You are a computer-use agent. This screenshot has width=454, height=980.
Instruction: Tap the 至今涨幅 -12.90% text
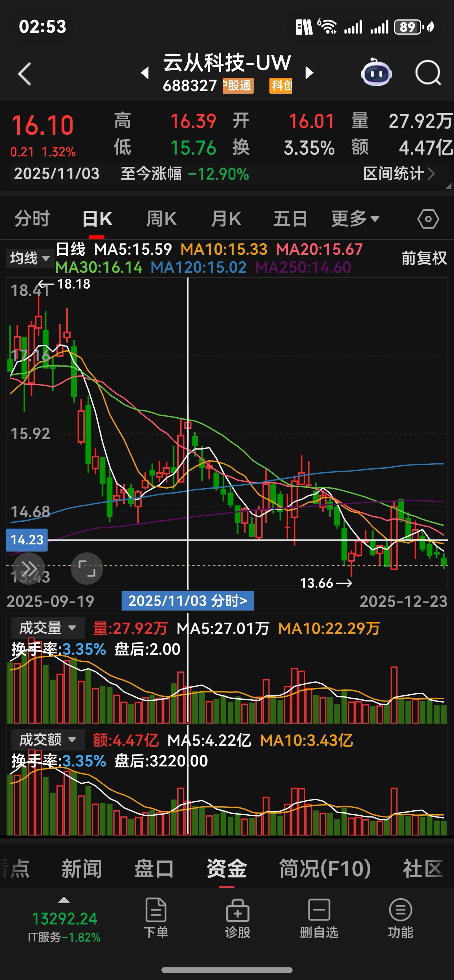point(184,174)
